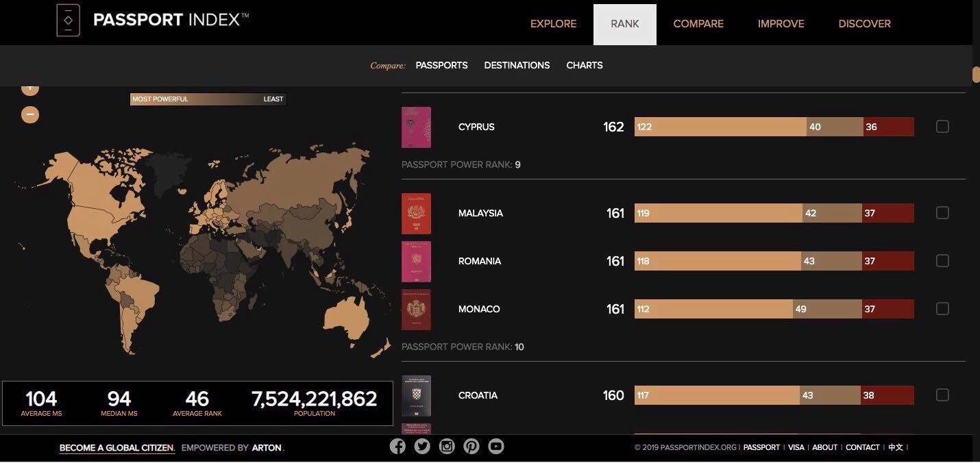Click the 46 Average Rank statistic
The height and width of the screenshot is (463, 980).
pyautogui.click(x=197, y=403)
